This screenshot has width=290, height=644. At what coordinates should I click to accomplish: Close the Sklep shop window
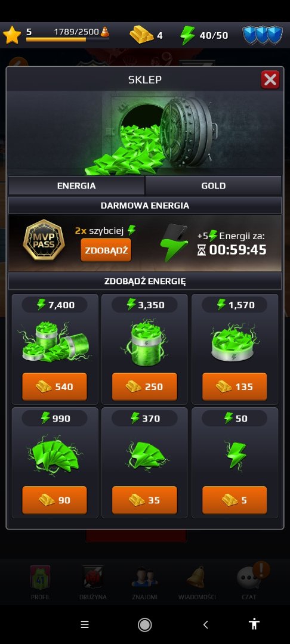(270, 80)
